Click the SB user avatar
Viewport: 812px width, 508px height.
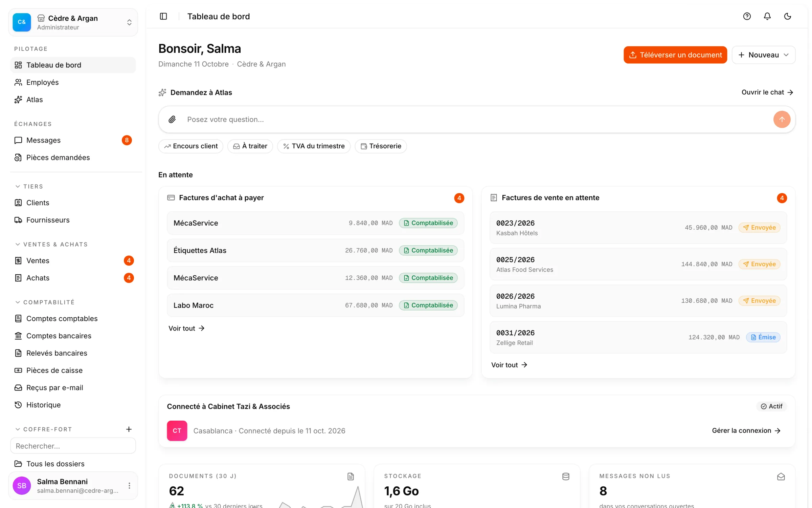pyautogui.click(x=22, y=485)
